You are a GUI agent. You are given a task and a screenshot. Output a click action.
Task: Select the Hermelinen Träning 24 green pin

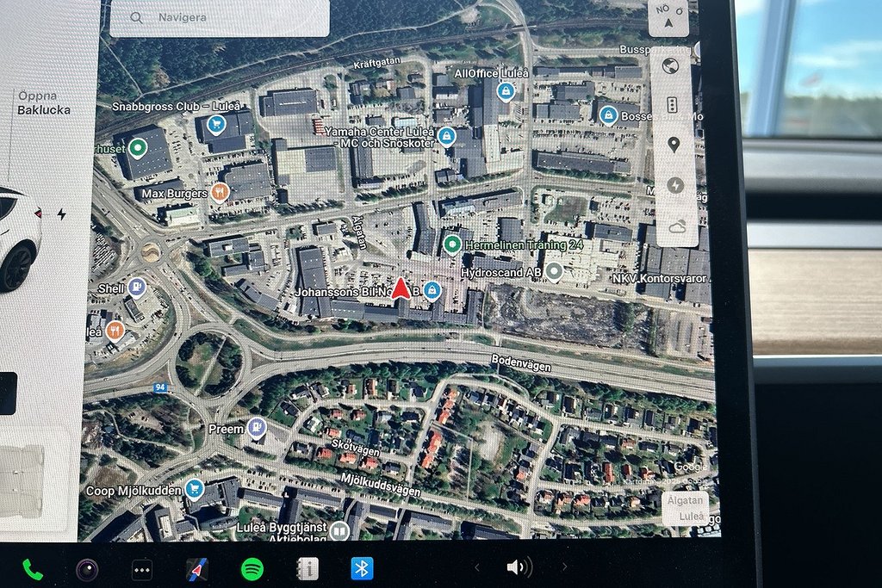coord(451,244)
